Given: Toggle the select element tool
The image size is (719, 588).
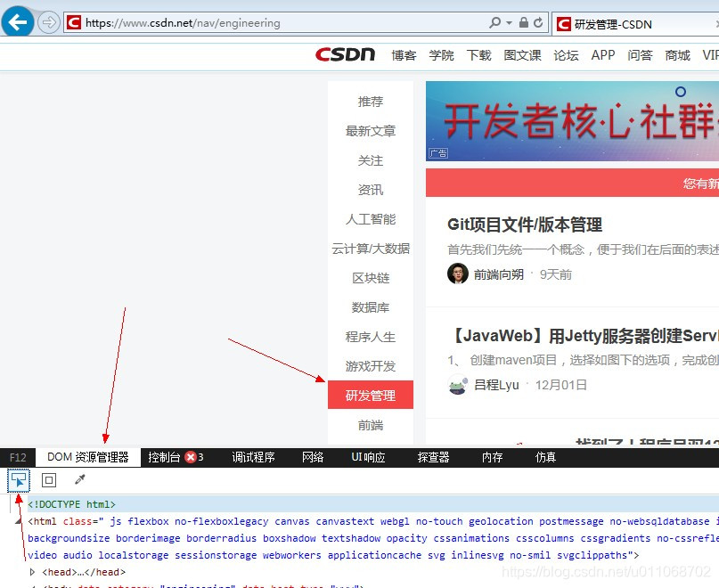Looking at the screenshot, I should 19,480.
